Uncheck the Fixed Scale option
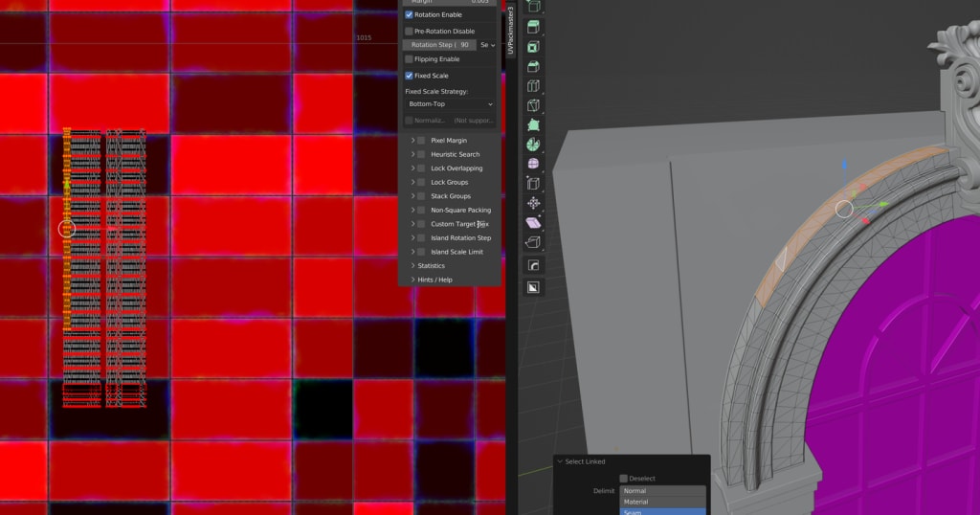This screenshot has height=515, width=980. click(x=409, y=76)
